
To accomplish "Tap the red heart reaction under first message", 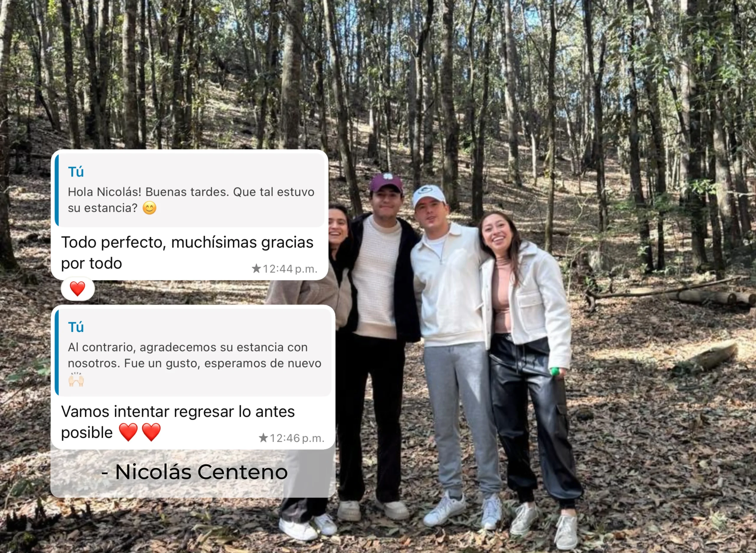I will pos(77,289).
